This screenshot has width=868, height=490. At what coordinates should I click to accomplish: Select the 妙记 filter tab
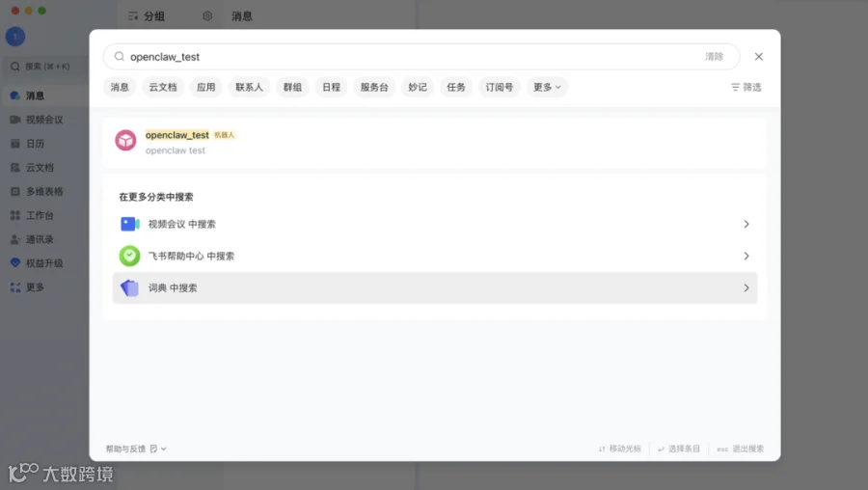(418, 87)
